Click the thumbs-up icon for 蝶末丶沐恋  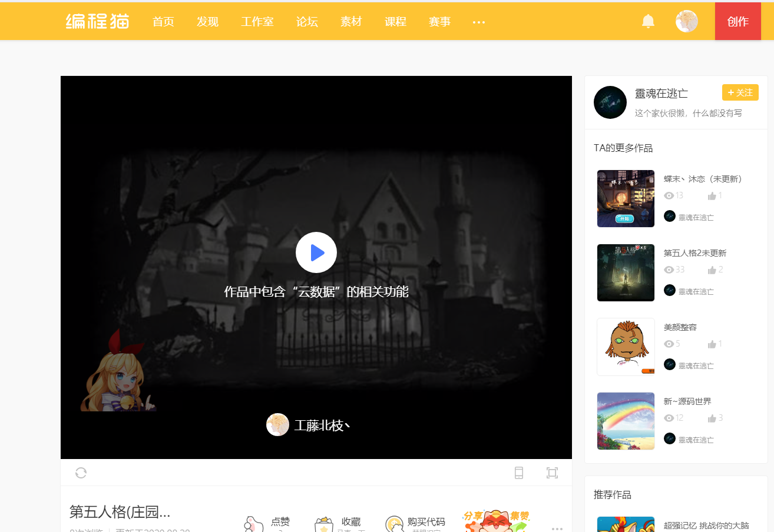pos(712,196)
